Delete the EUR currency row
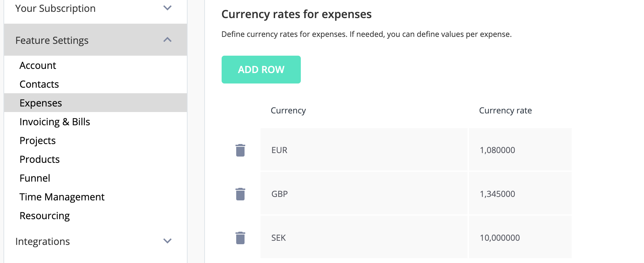The image size is (644, 263). [x=240, y=150]
